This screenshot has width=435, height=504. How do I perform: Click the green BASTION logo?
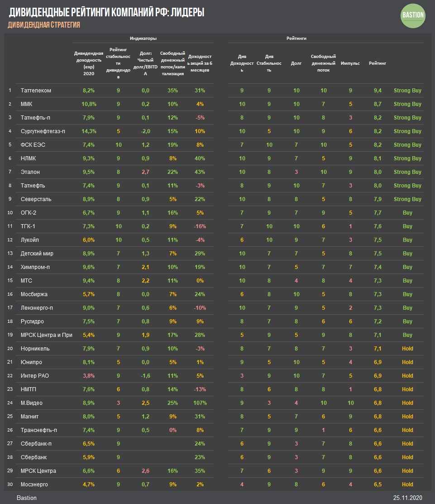pyautogui.click(x=413, y=15)
